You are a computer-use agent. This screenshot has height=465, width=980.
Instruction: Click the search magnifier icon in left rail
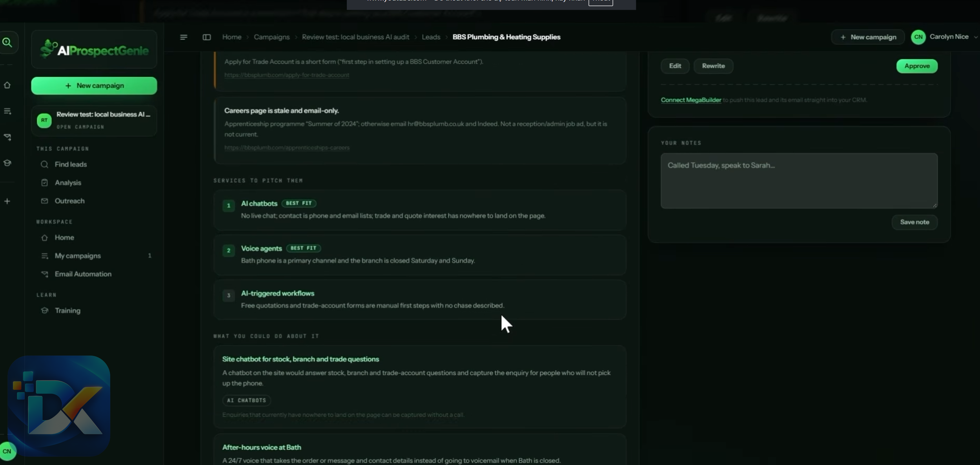tap(7, 42)
